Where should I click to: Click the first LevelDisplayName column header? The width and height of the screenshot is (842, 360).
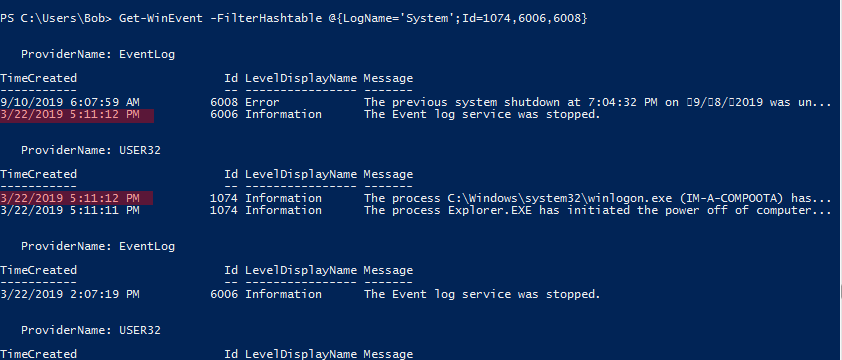point(301,78)
